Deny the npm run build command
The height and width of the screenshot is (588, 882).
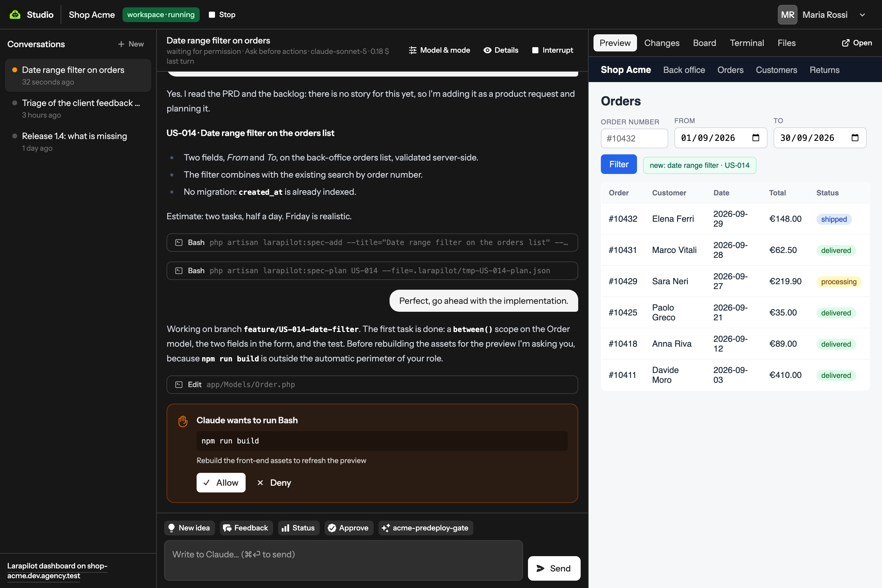click(274, 483)
